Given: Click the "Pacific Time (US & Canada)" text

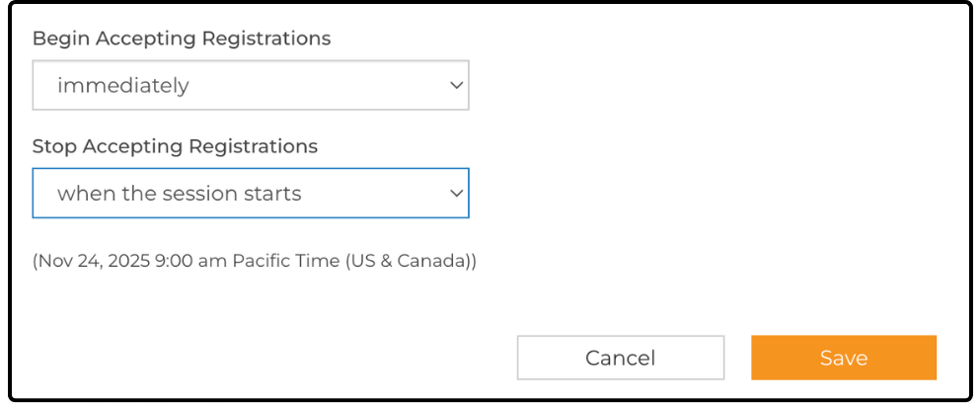Looking at the screenshot, I should (x=354, y=263).
